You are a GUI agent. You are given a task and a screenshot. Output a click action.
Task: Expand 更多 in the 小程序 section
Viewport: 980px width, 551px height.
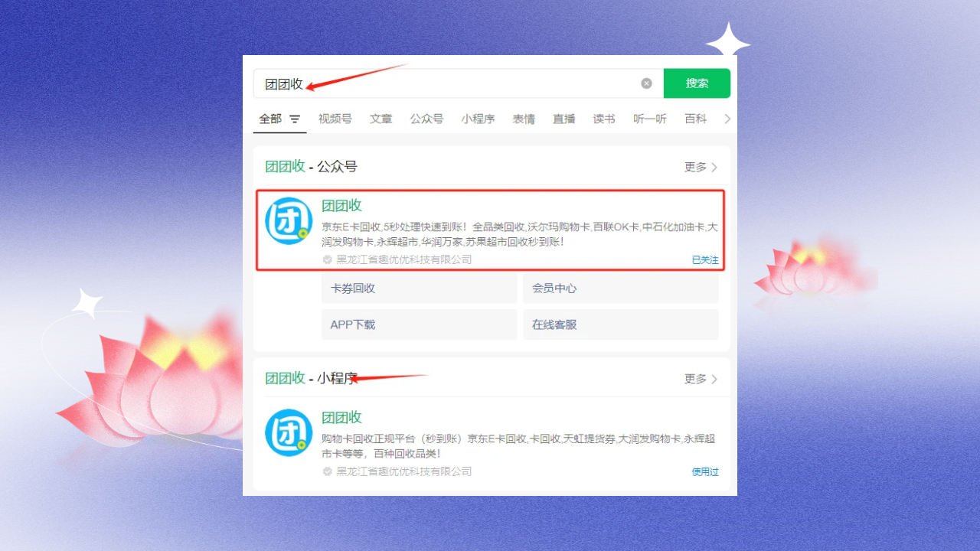click(701, 379)
